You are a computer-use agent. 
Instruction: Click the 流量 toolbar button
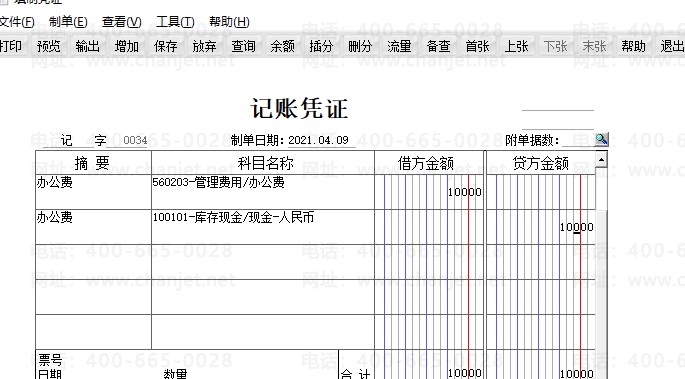point(399,46)
